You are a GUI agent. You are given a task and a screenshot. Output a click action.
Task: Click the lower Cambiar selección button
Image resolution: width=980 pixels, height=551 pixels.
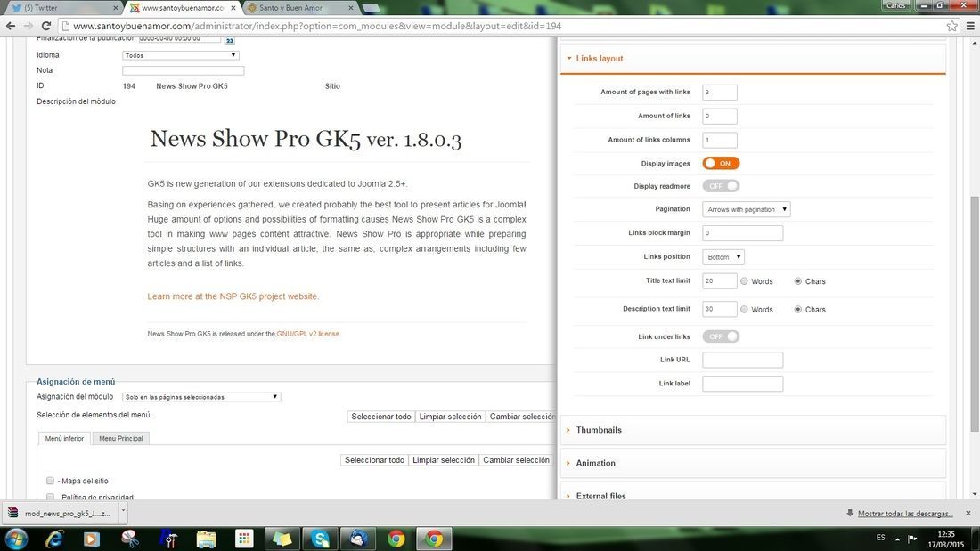pos(516,460)
